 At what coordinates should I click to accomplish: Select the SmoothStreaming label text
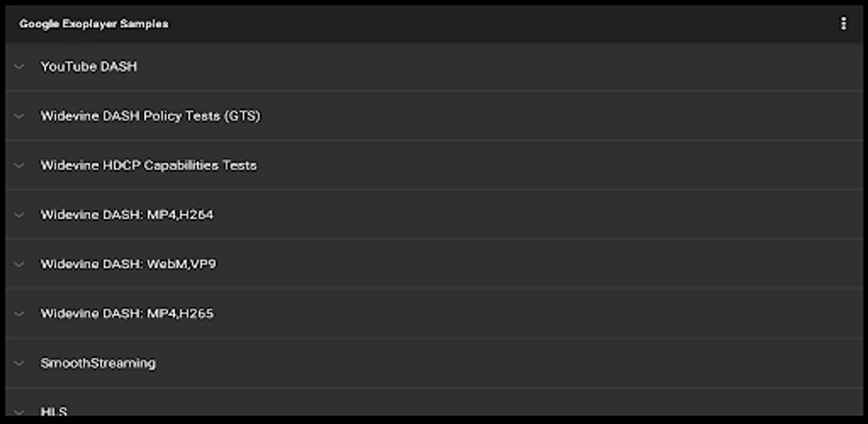(x=98, y=363)
